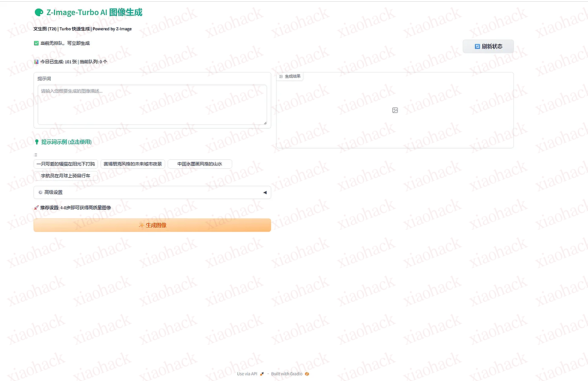Pick the example 赛博朋克风格的未来城市夜景
588x381 pixels.
pyautogui.click(x=133, y=164)
